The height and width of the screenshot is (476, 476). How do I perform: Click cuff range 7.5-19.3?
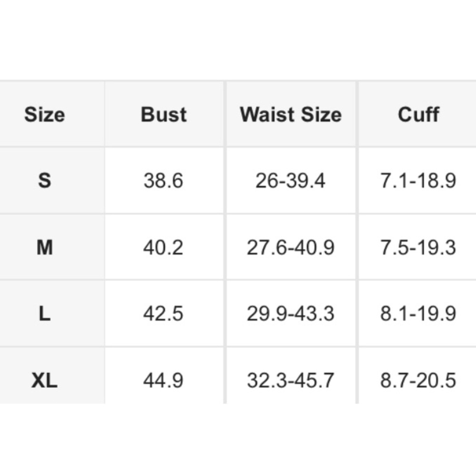click(418, 248)
